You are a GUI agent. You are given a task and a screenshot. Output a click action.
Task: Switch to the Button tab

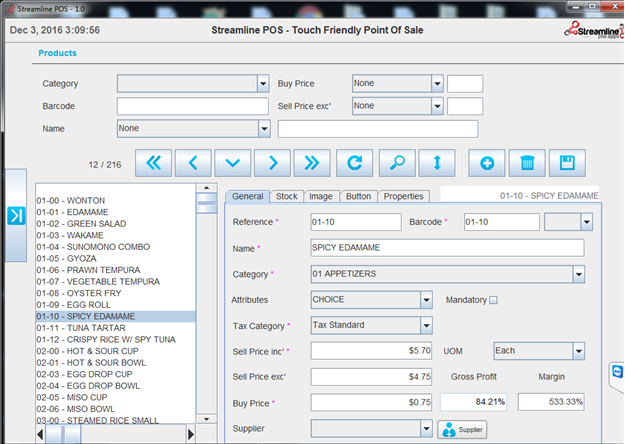pyautogui.click(x=358, y=196)
